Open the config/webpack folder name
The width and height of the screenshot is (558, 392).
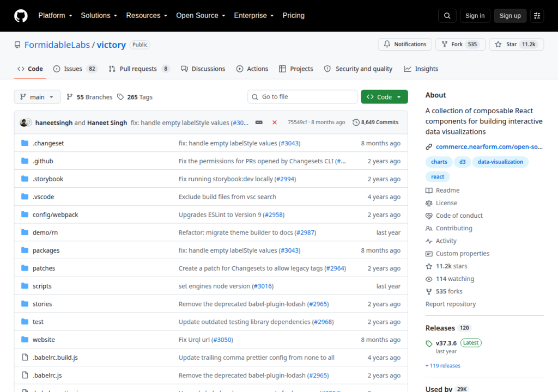(55, 215)
